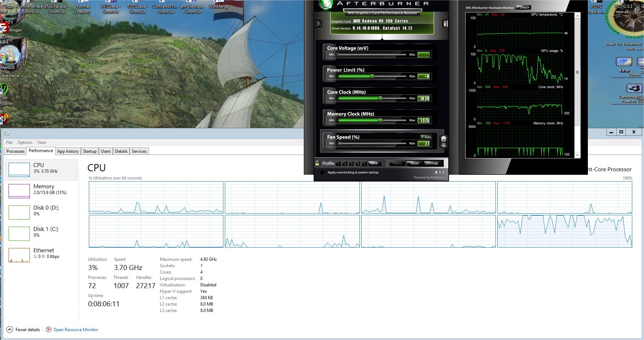Switch to the Users tab
The width and height of the screenshot is (644, 340).
106,151
